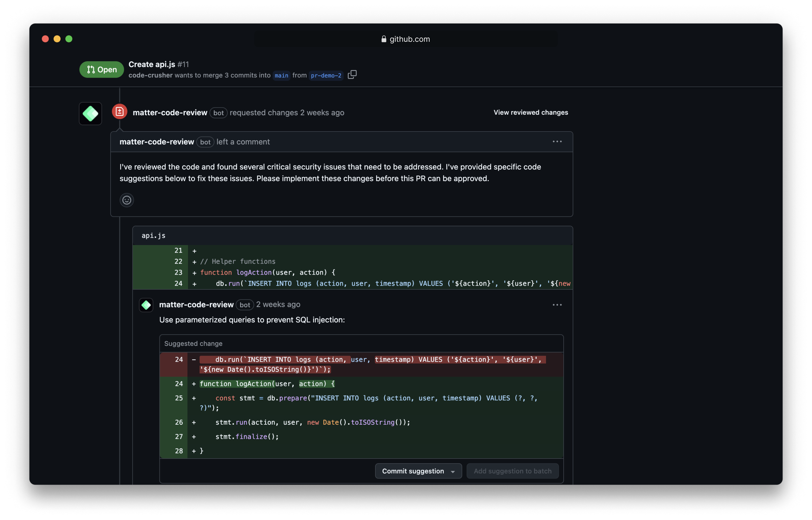Image resolution: width=812 pixels, height=520 pixels.
Task: Click matter-code-review name in 'left a comment' header
Action: tap(157, 142)
